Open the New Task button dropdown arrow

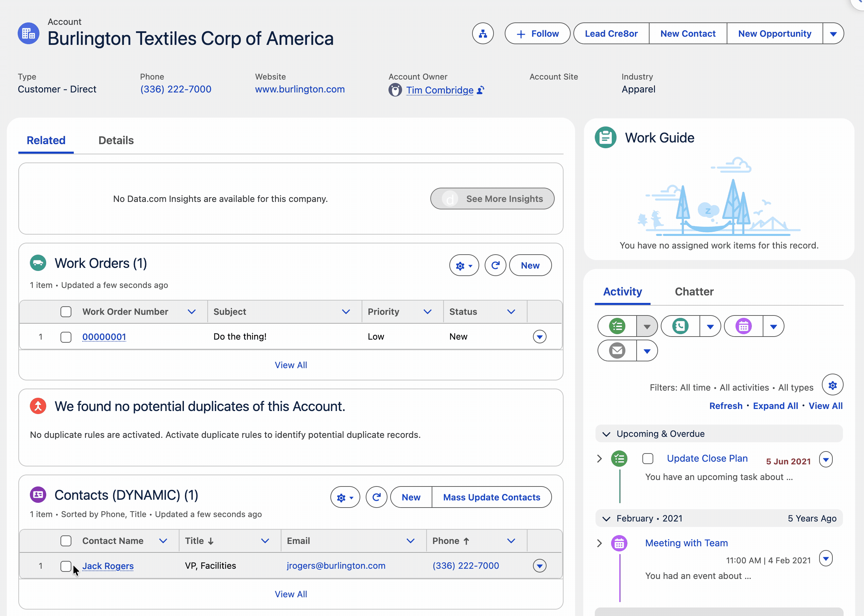coord(647,326)
